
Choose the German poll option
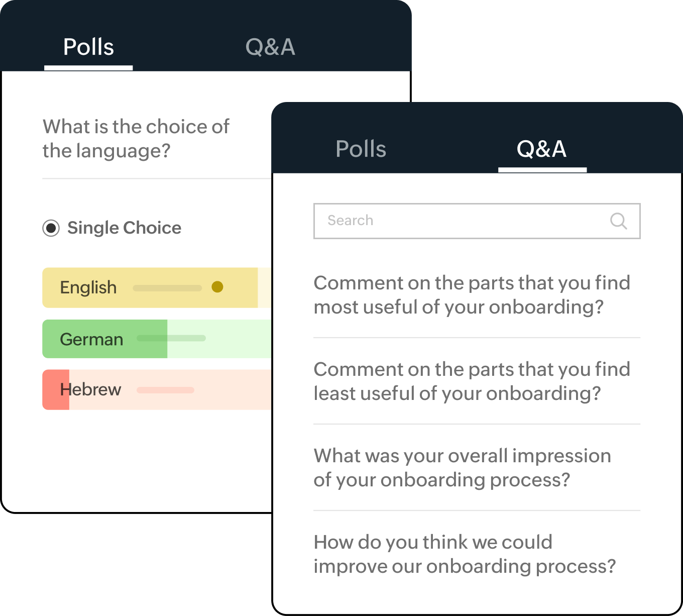coord(91,340)
